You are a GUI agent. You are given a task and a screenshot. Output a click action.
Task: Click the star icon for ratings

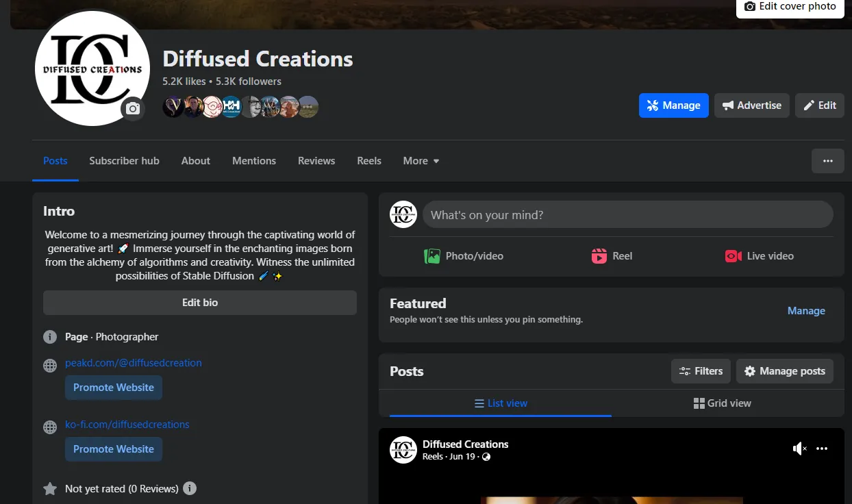50,489
